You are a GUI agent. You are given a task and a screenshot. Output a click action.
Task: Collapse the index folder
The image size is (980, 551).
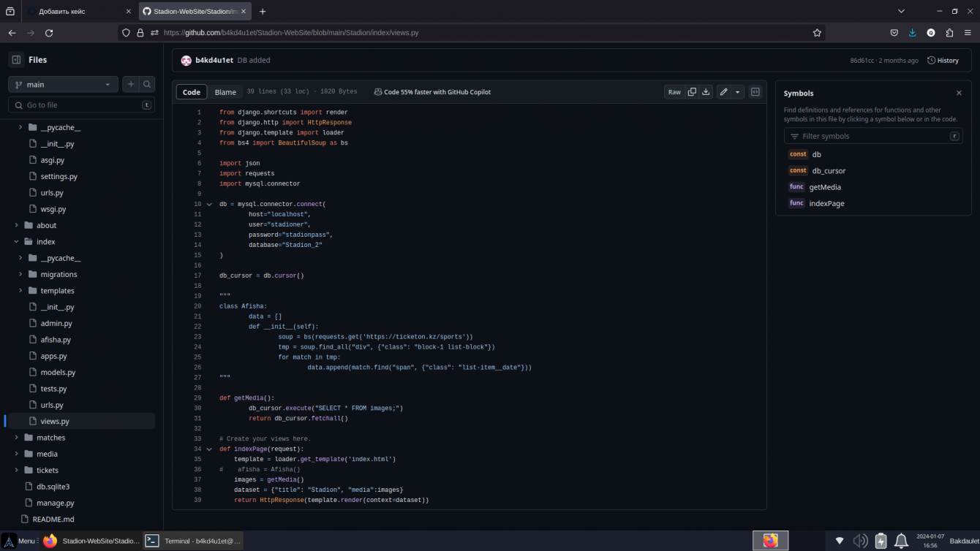tap(17, 242)
